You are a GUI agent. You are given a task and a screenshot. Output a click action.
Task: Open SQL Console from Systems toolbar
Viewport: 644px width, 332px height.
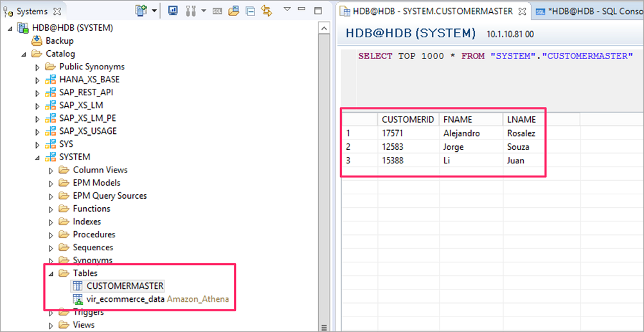tap(218, 11)
